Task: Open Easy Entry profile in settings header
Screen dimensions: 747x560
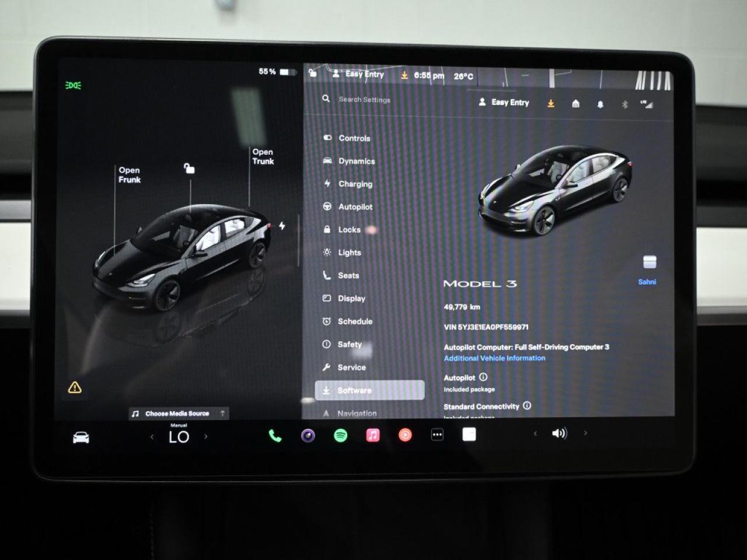Action: 504,102
